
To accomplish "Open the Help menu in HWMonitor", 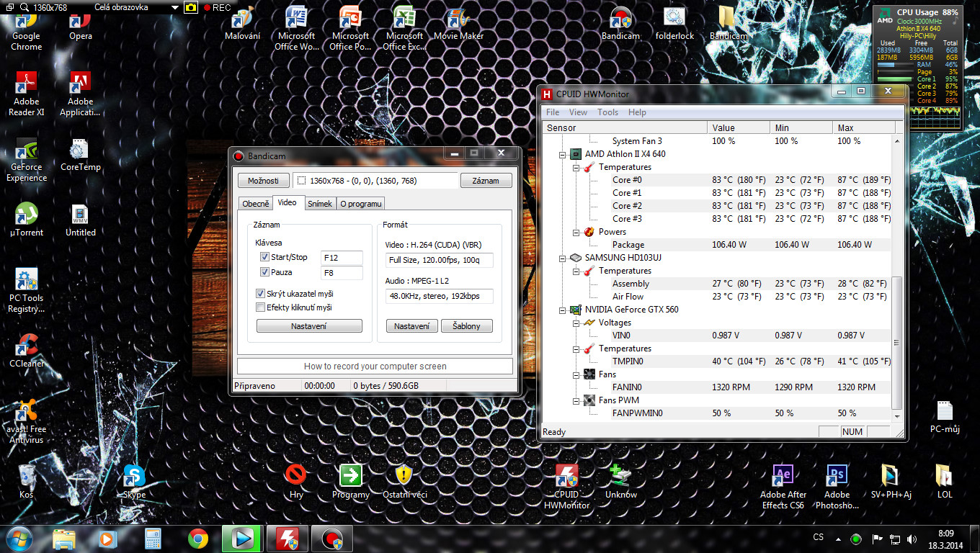I will (x=637, y=112).
